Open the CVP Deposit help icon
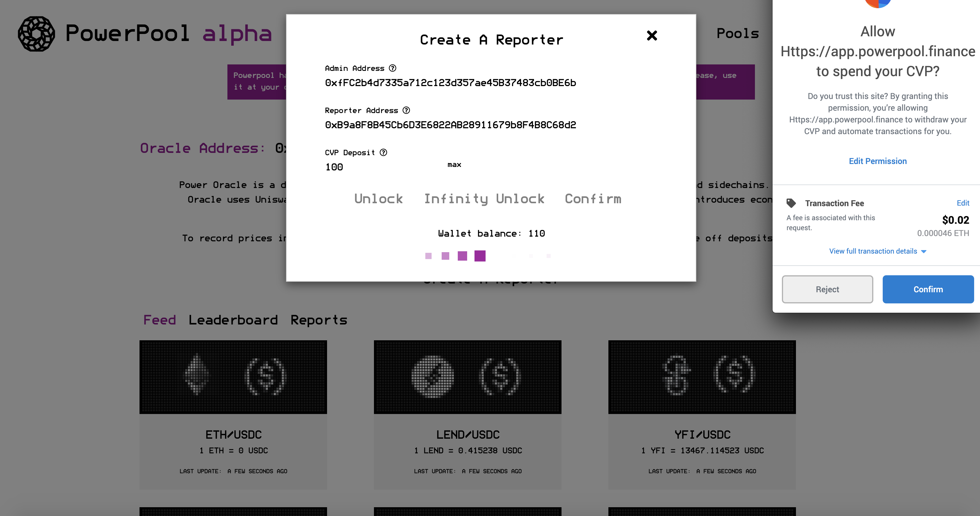980x516 pixels. pyautogui.click(x=384, y=153)
